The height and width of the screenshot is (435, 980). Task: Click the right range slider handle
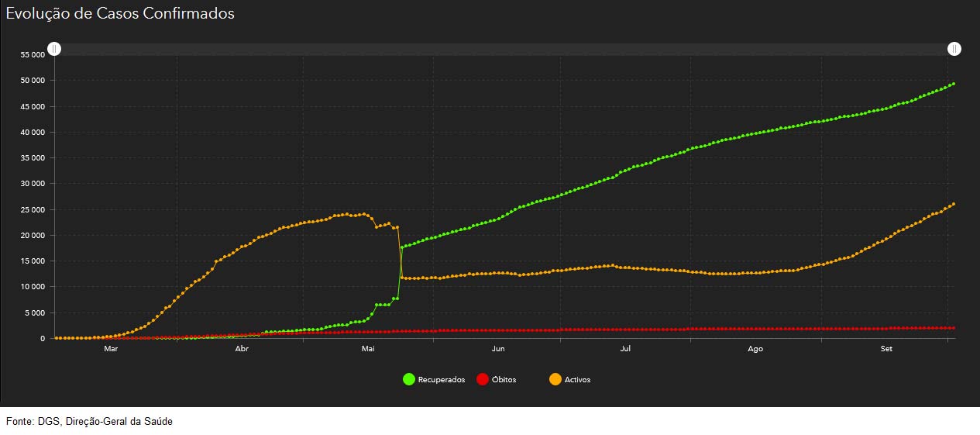coord(954,49)
